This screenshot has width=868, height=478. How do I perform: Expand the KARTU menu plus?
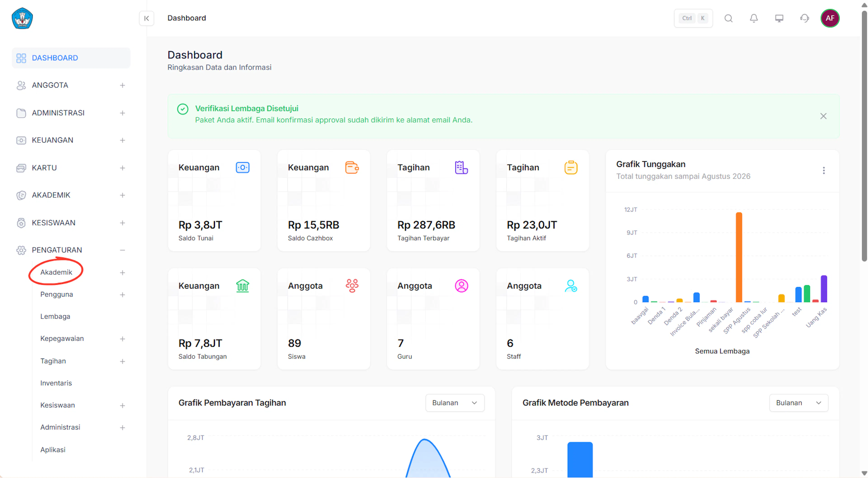(122, 168)
